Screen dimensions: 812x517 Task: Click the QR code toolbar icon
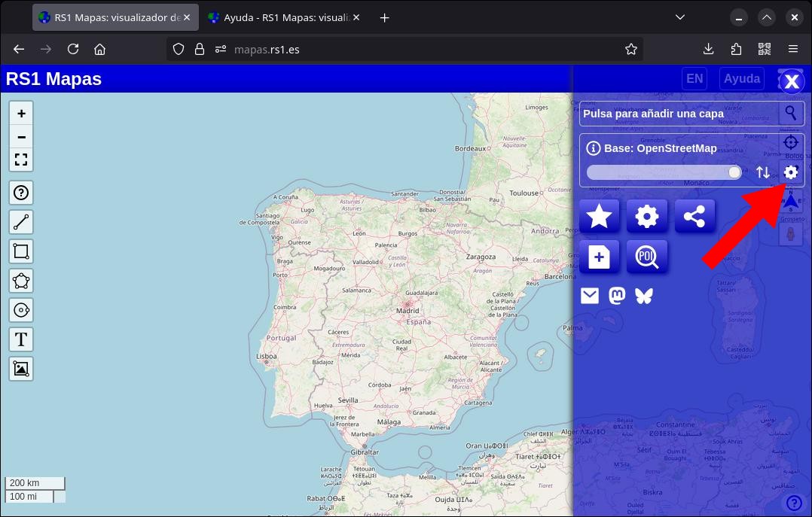pyautogui.click(x=765, y=49)
